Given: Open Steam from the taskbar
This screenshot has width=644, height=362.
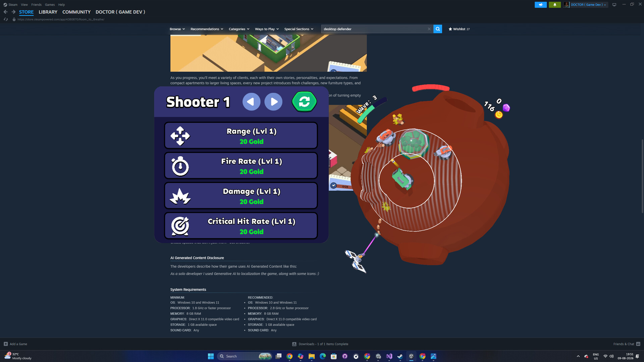Looking at the screenshot, I should point(400,356).
